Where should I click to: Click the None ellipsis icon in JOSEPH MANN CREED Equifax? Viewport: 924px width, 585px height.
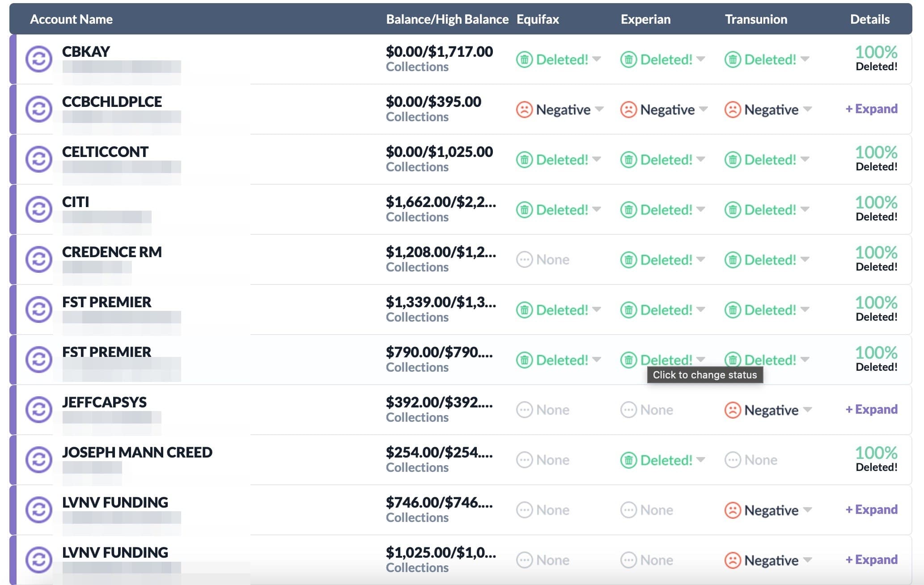(x=524, y=460)
